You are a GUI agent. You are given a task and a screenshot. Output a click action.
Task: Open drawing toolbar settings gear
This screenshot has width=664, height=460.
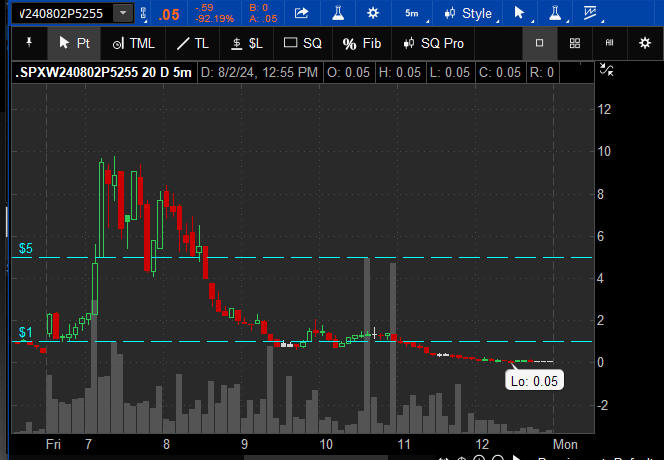[645, 43]
